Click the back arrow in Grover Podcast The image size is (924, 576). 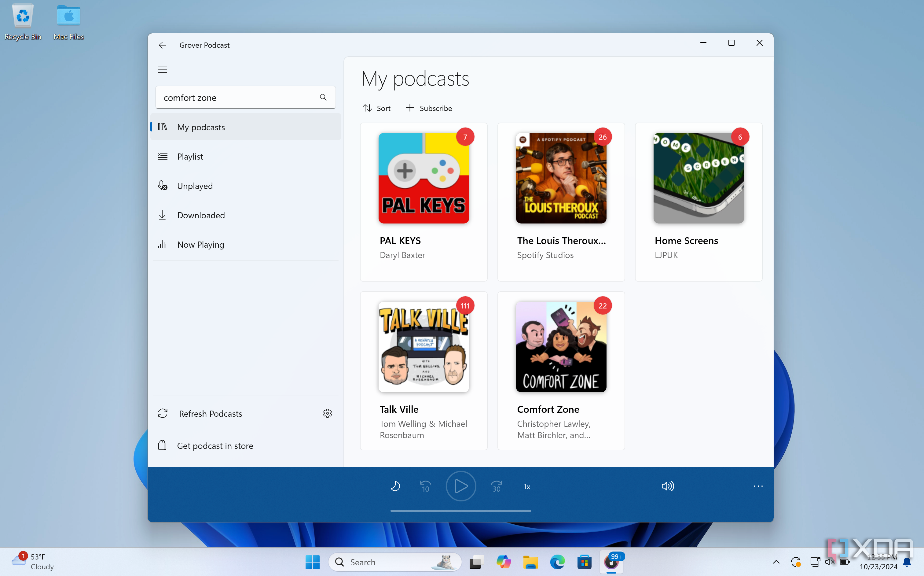point(163,45)
